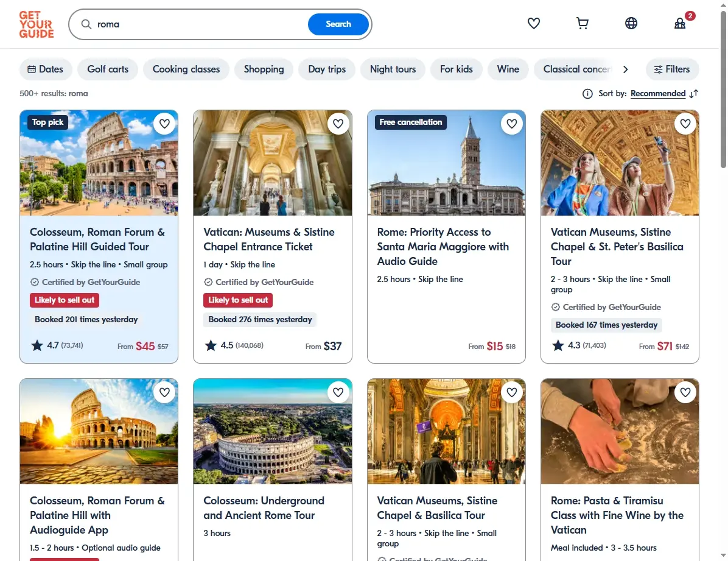Open Vatican: Museums & Sistine Chapel Entrance Ticket

[x=269, y=239]
